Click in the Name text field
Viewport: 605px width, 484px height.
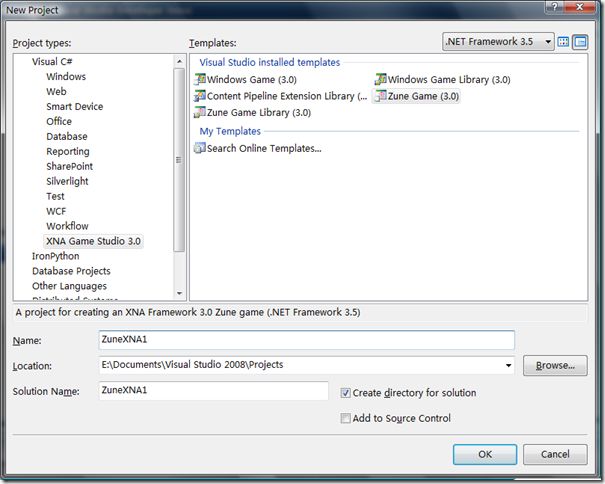[x=306, y=340]
